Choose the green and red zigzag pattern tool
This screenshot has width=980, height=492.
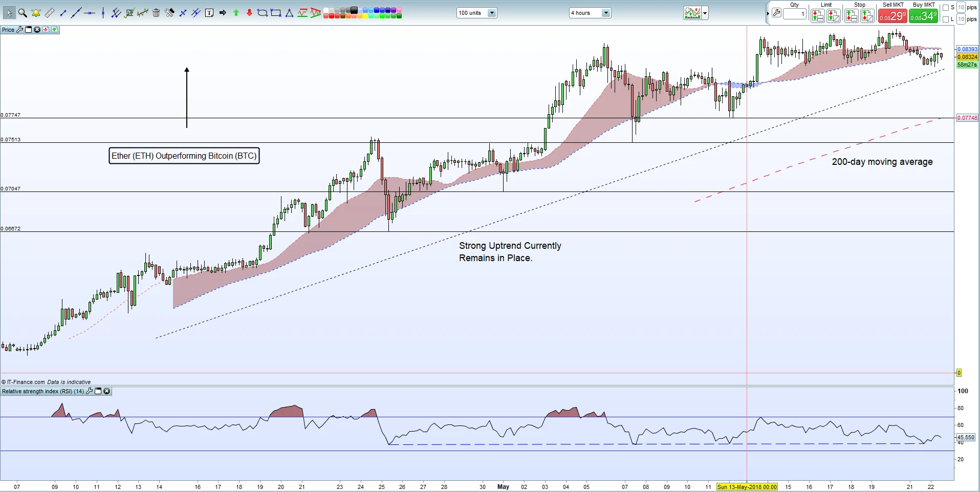pos(302,13)
